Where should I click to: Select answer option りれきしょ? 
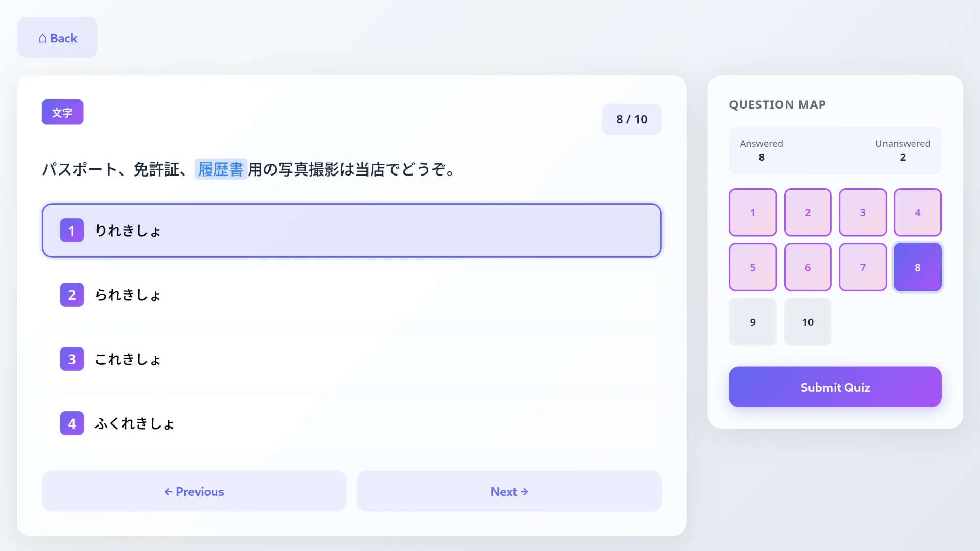point(351,230)
